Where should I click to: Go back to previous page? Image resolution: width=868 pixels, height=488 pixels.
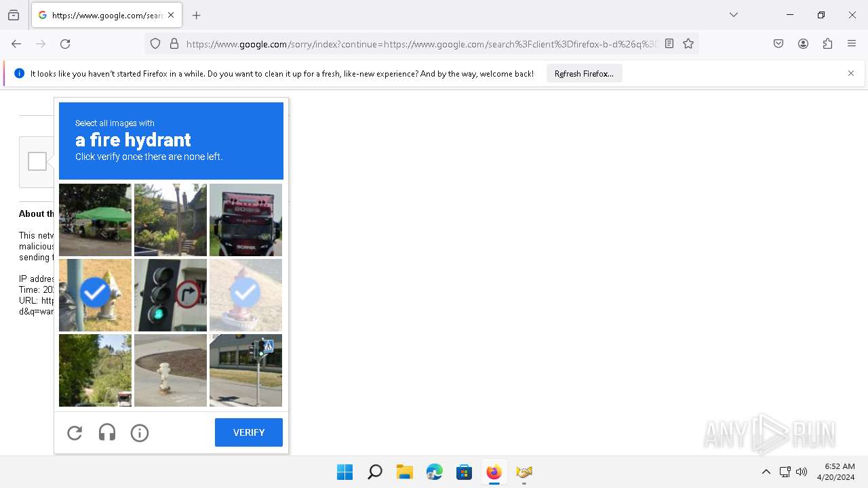point(16,43)
